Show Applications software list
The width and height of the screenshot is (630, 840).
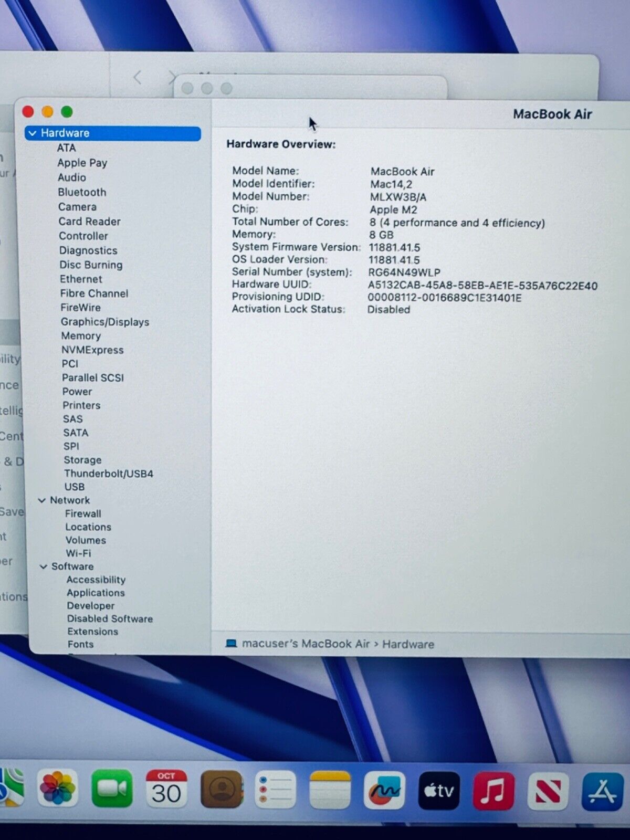coord(96,593)
